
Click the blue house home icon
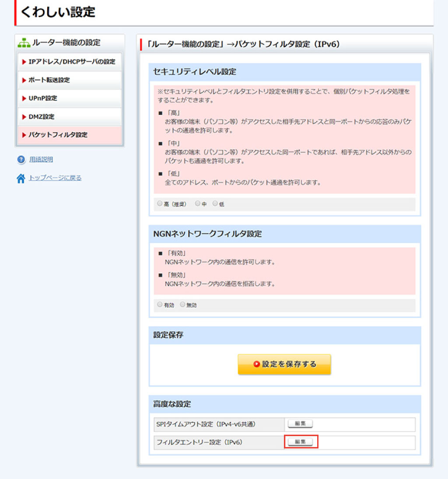click(21, 178)
